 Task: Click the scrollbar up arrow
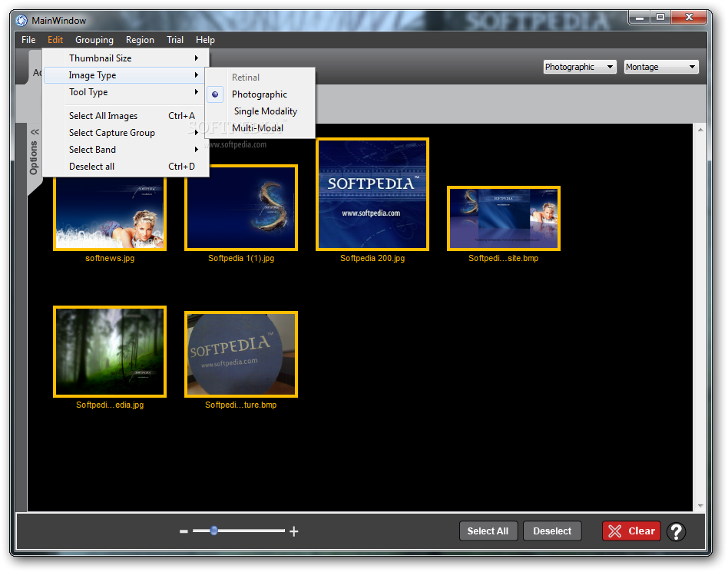tap(700, 130)
